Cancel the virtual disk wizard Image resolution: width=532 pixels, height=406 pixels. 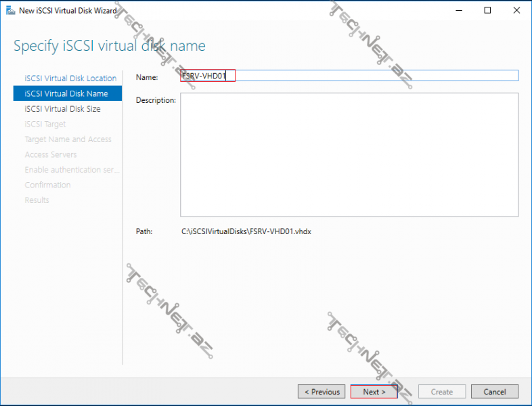pos(495,392)
